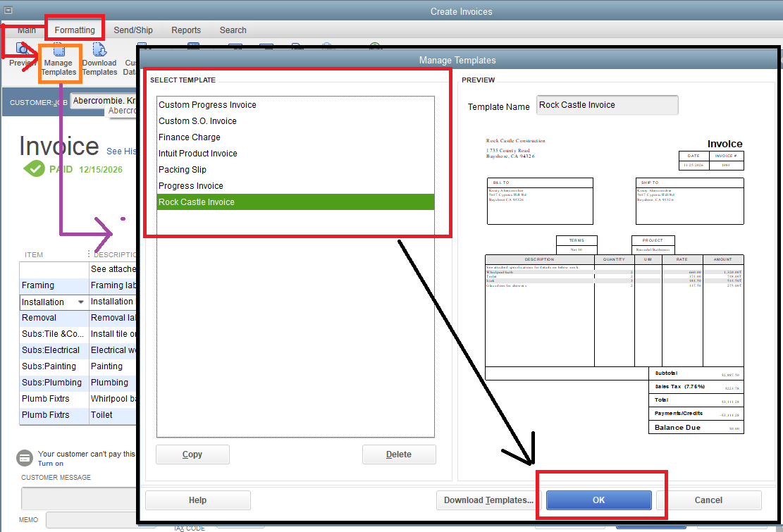This screenshot has height=532, width=783.
Task: Open the Send/Ship tab
Action: click(x=133, y=30)
